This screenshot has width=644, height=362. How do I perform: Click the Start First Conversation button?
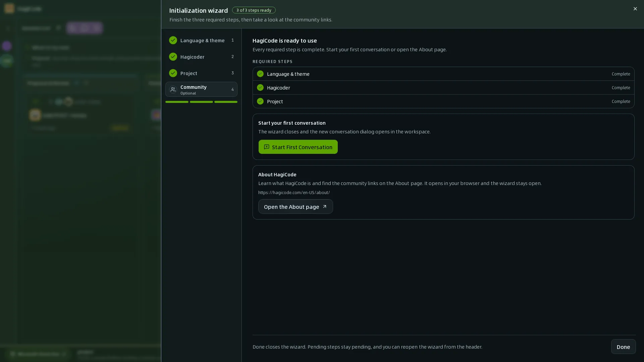coord(298,147)
